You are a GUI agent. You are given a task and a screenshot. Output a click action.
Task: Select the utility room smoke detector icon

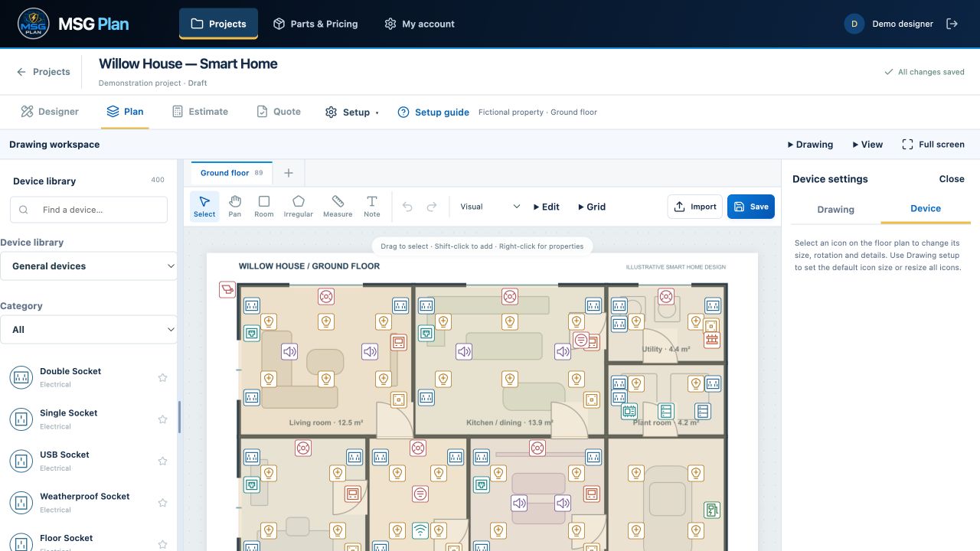[x=666, y=296]
